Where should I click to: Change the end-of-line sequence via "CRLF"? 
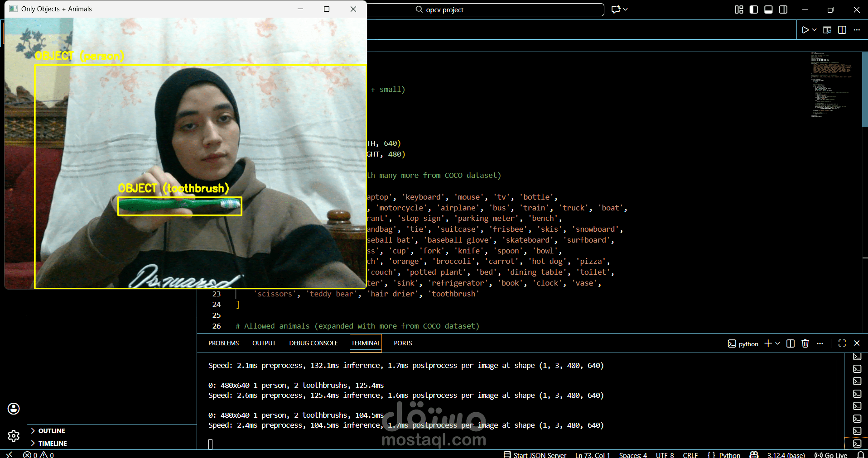click(690, 455)
